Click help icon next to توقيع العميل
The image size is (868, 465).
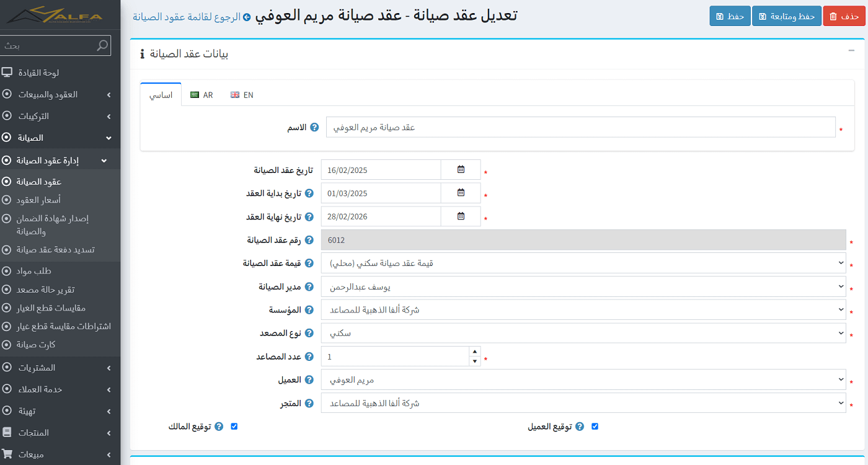tap(580, 427)
